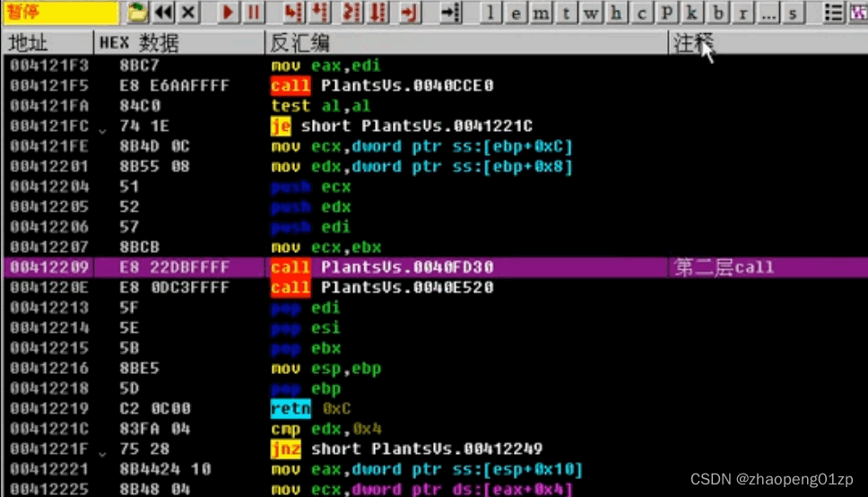Select the jnz short PlantsVs.00412249 line
Viewport: 868px width, 497px height.
(x=407, y=449)
